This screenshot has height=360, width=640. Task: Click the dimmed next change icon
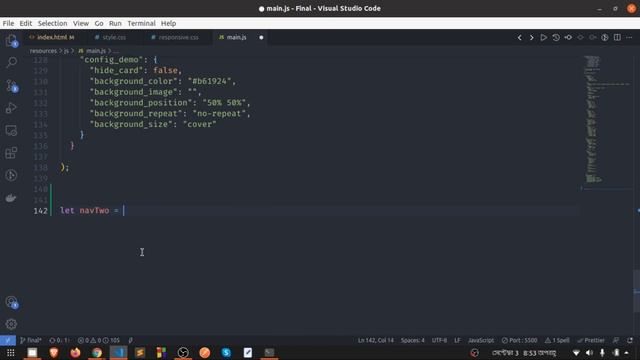[x=593, y=38]
